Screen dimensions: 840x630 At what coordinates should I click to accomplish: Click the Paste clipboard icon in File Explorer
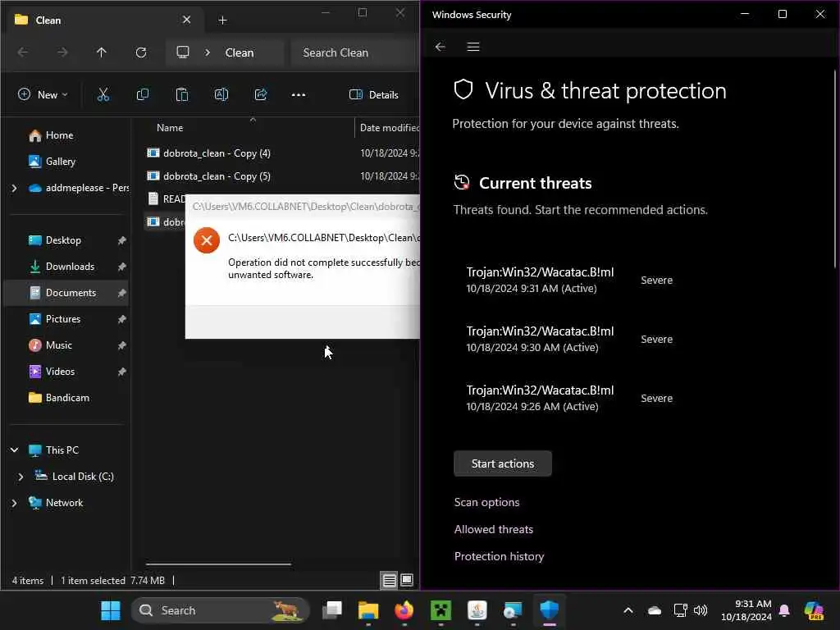tap(181, 95)
